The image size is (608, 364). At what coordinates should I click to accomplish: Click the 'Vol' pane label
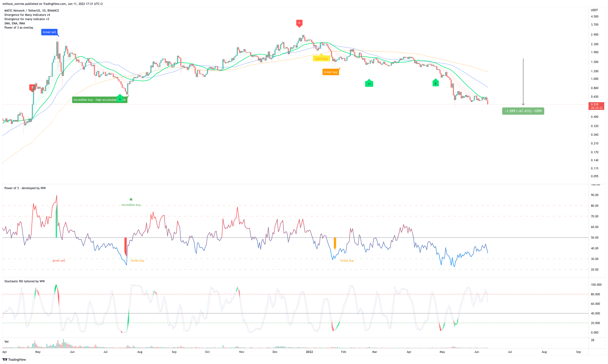pos(6,342)
